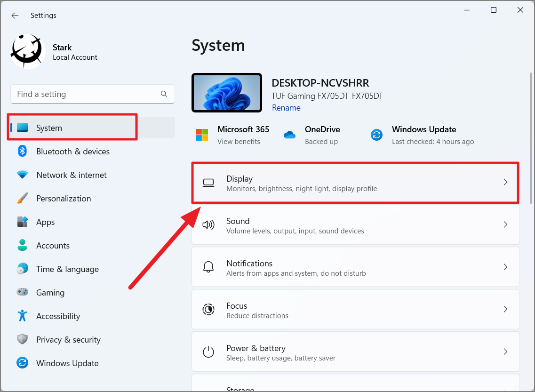The image size is (535, 392).
Task: Select the Bluetooth & devices icon
Action: point(23,151)
